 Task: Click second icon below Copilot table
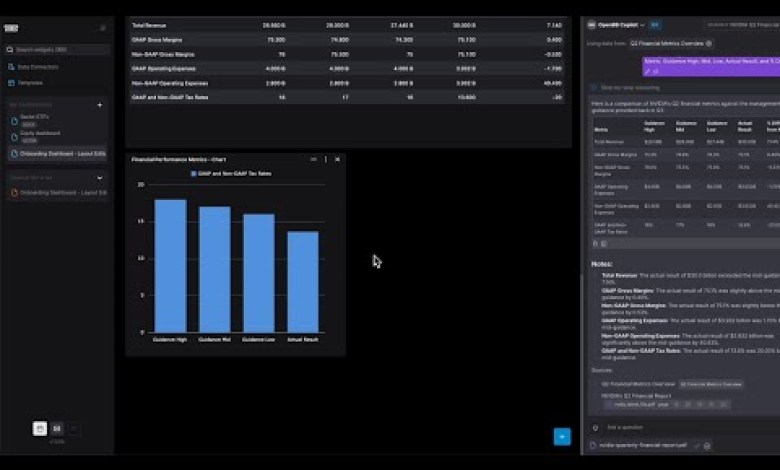click(x=604, y=244)
